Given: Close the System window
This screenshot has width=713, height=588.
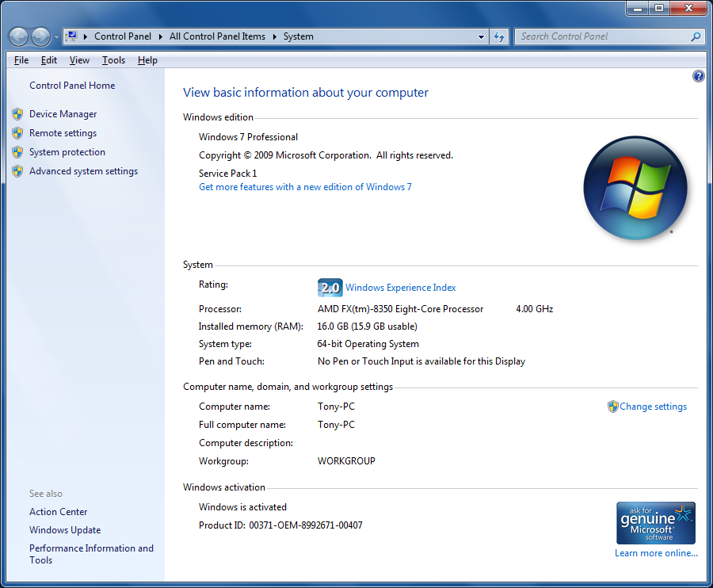Looking at the screenshot, I should pos(688,9).
